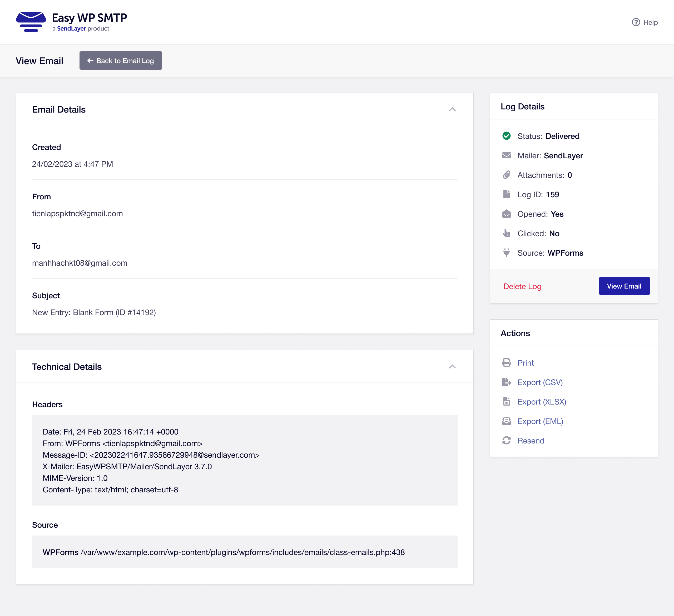Image resolution: width=674 pixels, height=616 pixels.
Task: Click the Source plug icon
Action: coord(506,253)
